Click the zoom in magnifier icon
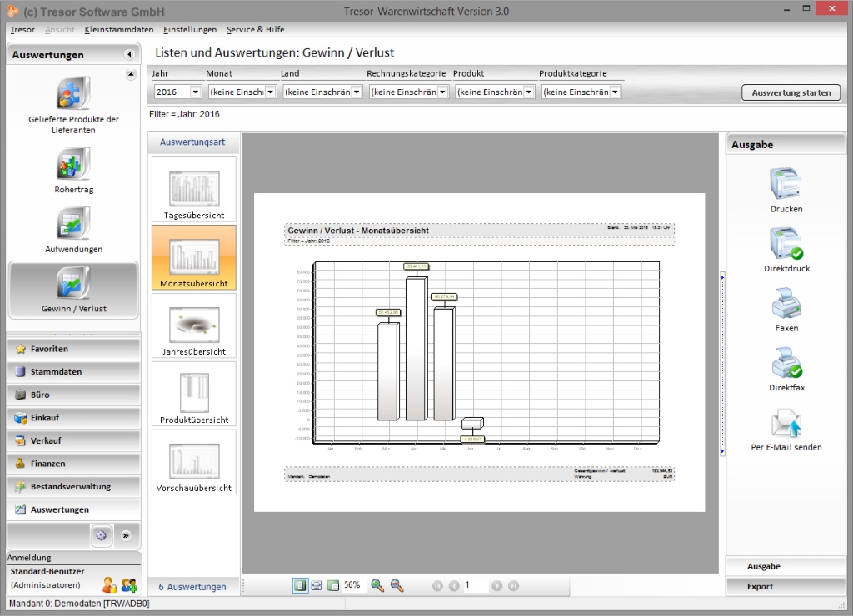 377,585
